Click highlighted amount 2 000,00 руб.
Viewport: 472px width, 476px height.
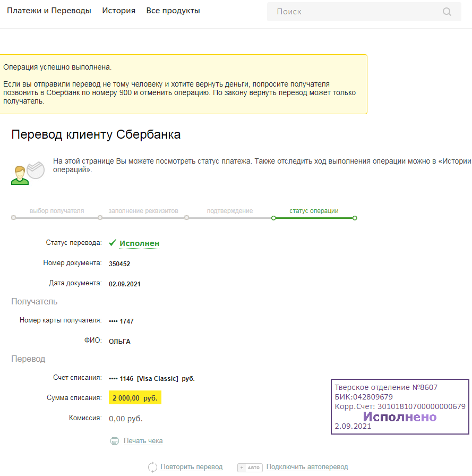pyautogui.click(x=135, y=398)
